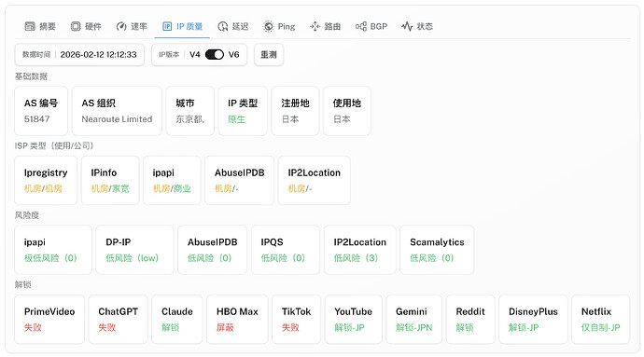
Task: Click the 硬件 tab icon
Action: [76, 27]
